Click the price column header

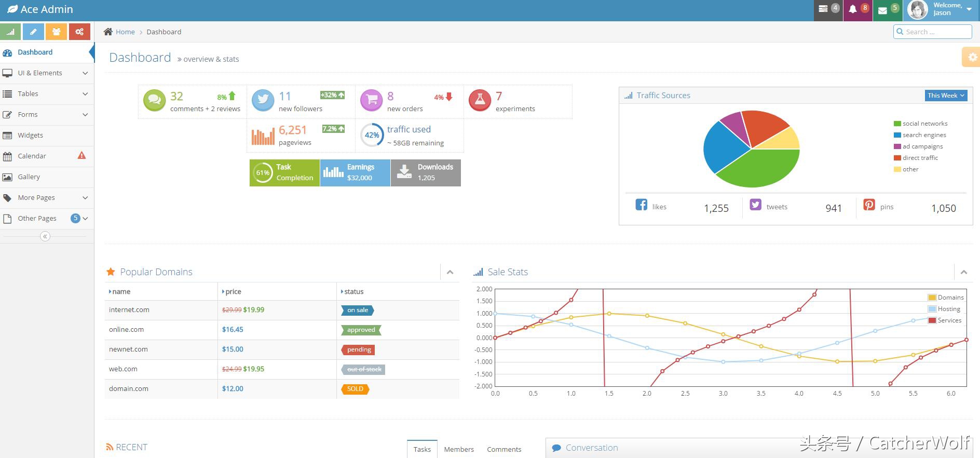coord(277,291)
